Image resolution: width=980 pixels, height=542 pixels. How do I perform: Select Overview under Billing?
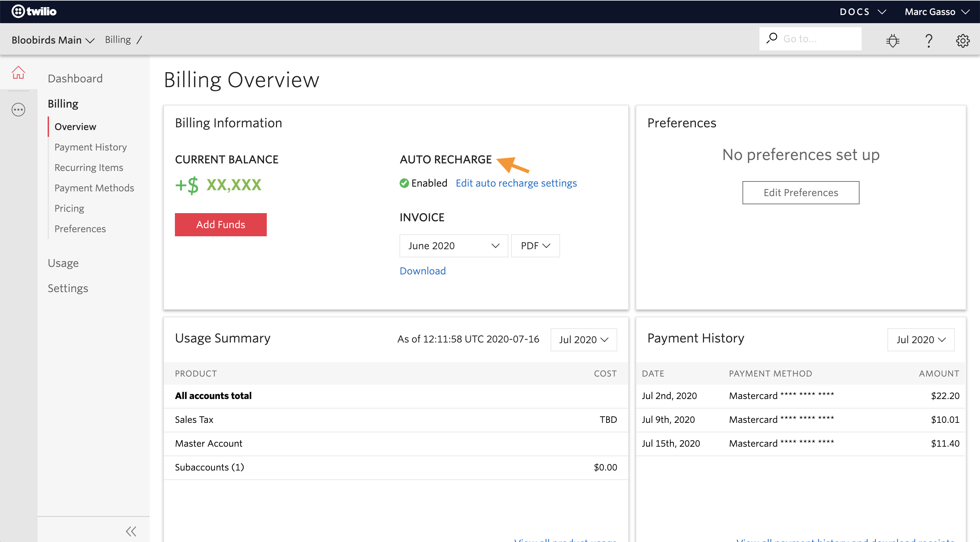click(75, 127)
